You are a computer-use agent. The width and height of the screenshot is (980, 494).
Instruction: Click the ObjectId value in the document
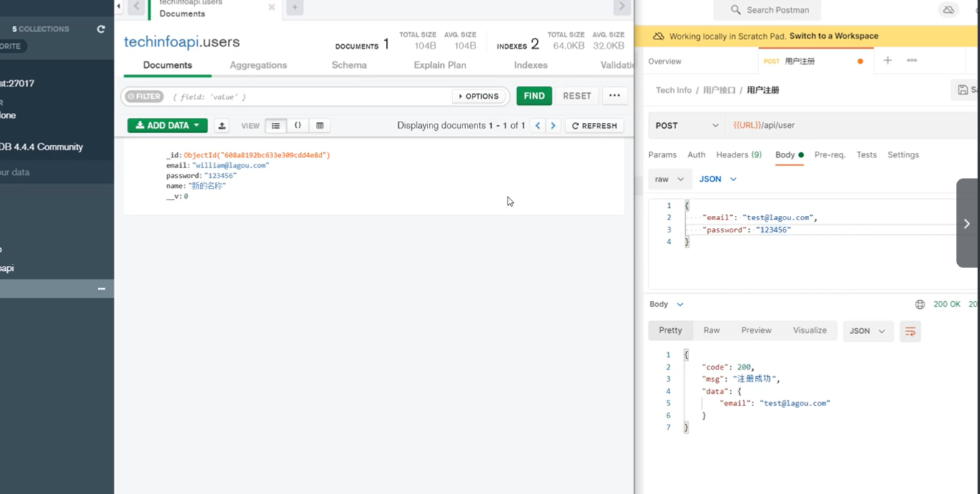pos(257,155)
